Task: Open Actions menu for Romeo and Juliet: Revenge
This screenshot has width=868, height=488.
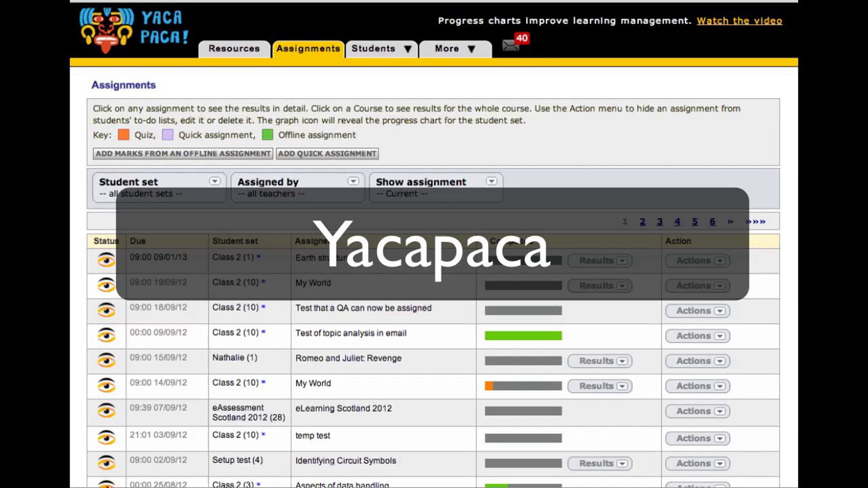Action: [698, 361]
